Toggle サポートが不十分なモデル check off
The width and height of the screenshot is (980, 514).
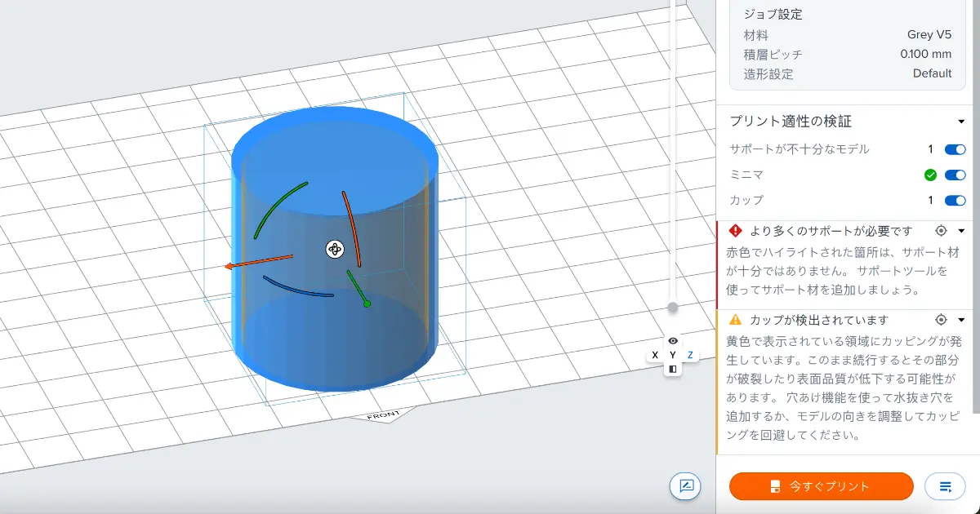955,149
